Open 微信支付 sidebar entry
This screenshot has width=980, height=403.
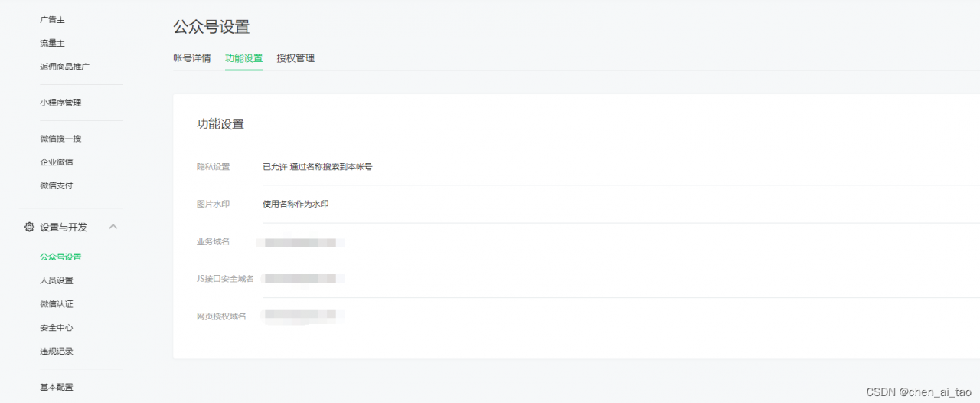pyautogui.click(x=57, y=185)
